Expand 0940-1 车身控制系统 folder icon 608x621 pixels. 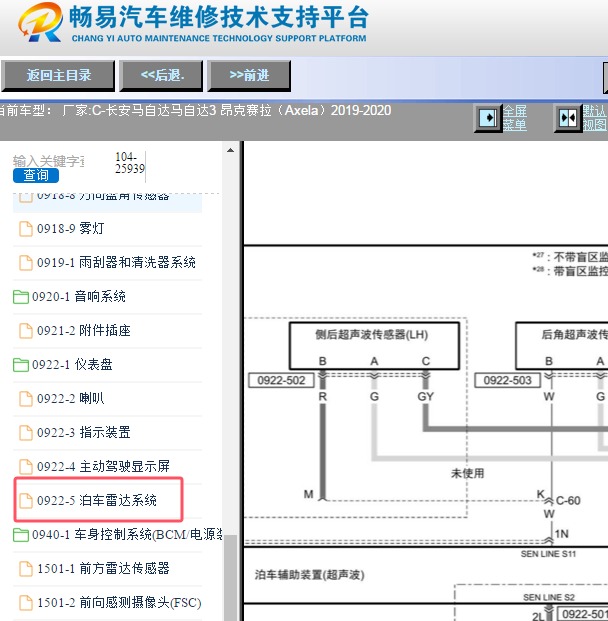[x=21, y=535]
